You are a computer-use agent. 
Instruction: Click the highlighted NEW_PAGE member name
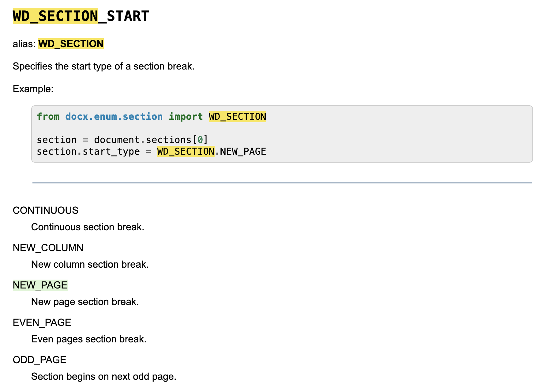[40, 285]
